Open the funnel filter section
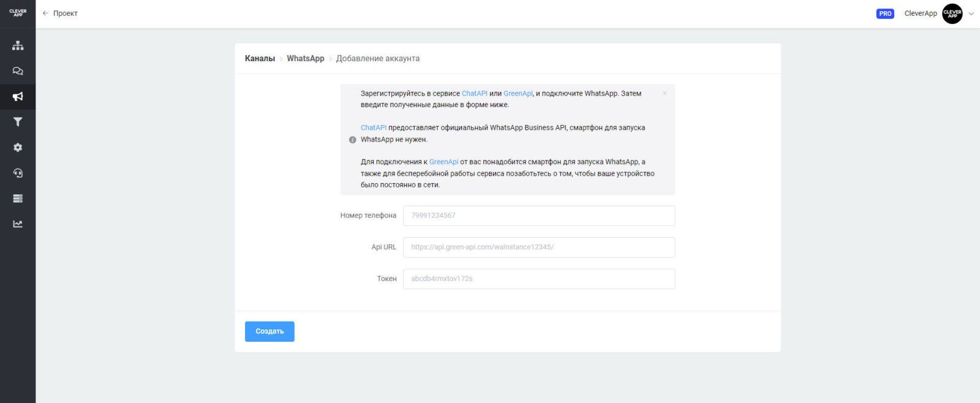This screenshot has height=403, width=980. pyautogui.click(x=18, y=122)
